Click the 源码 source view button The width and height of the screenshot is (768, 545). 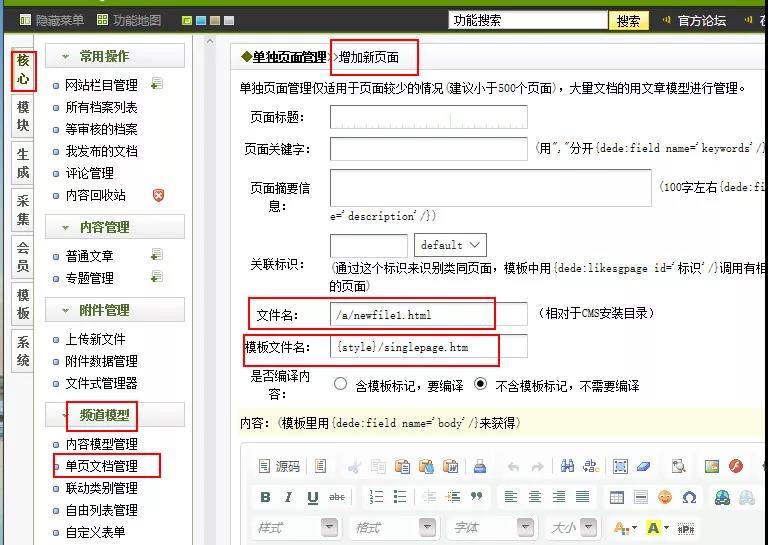(x=279, y=466)
